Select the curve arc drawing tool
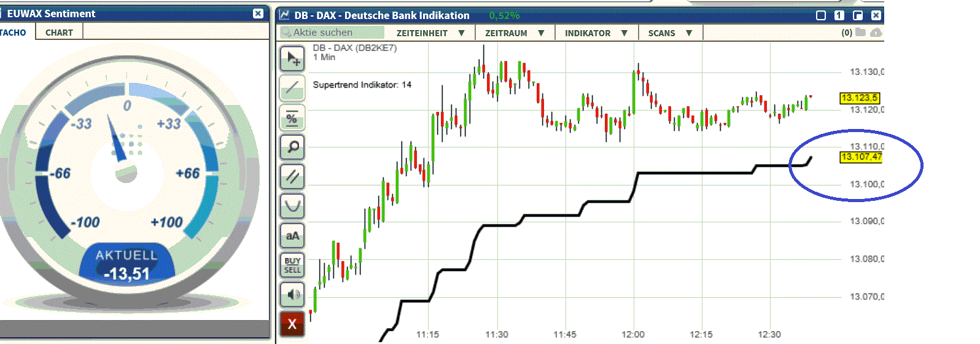The height and width of the screenshot is (344, 980). click(x=292, y=206)
